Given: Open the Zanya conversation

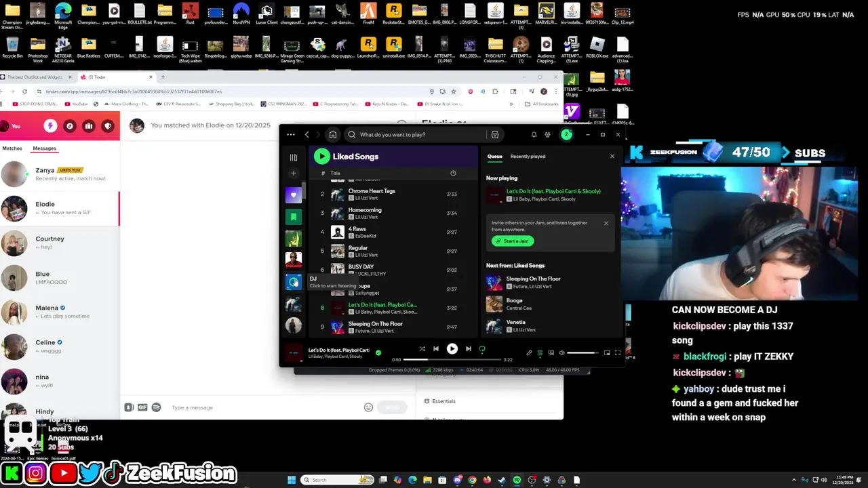Looking at the screenshot, I should [x=60, y=174].
